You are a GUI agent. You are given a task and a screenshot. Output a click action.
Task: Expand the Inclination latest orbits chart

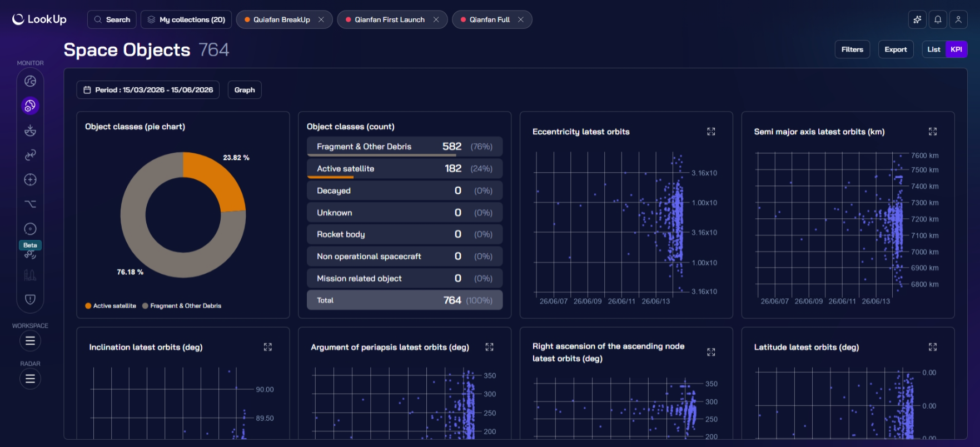click(267, 347)
